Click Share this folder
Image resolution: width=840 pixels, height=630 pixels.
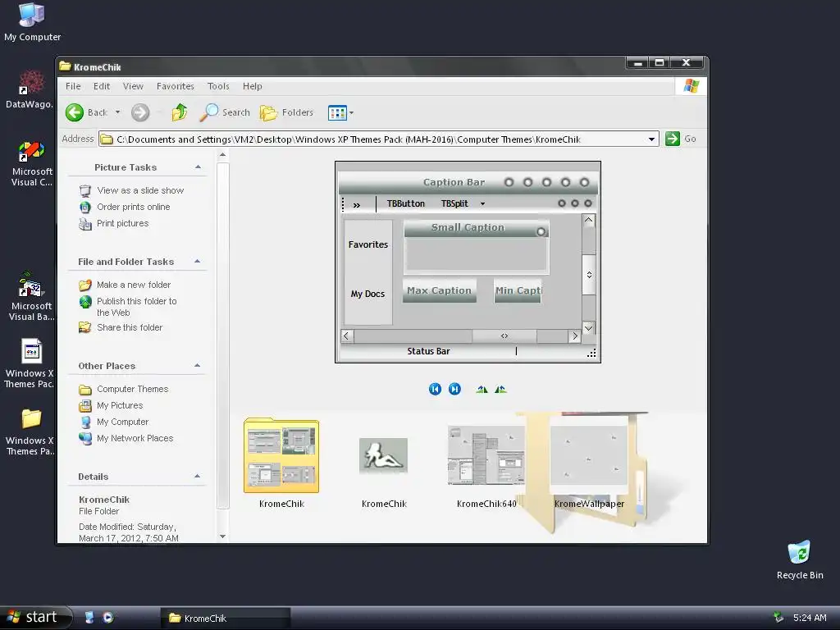coord(129,327)
